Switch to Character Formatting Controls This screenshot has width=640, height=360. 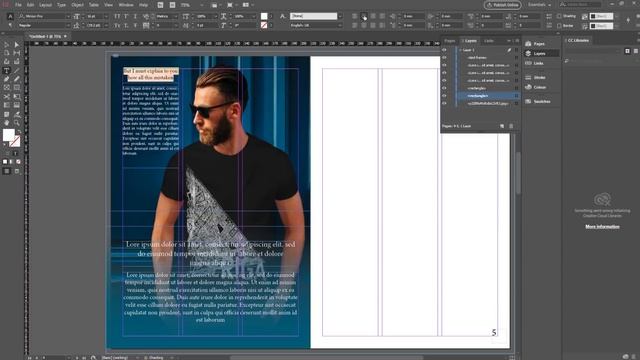10,16
